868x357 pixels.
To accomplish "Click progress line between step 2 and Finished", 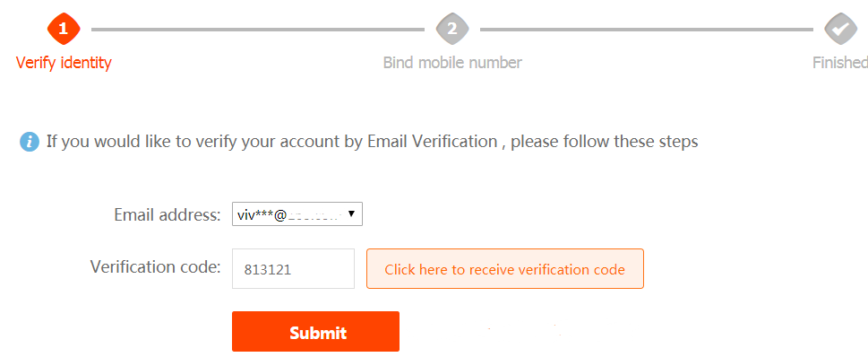I will coord(647,29).
